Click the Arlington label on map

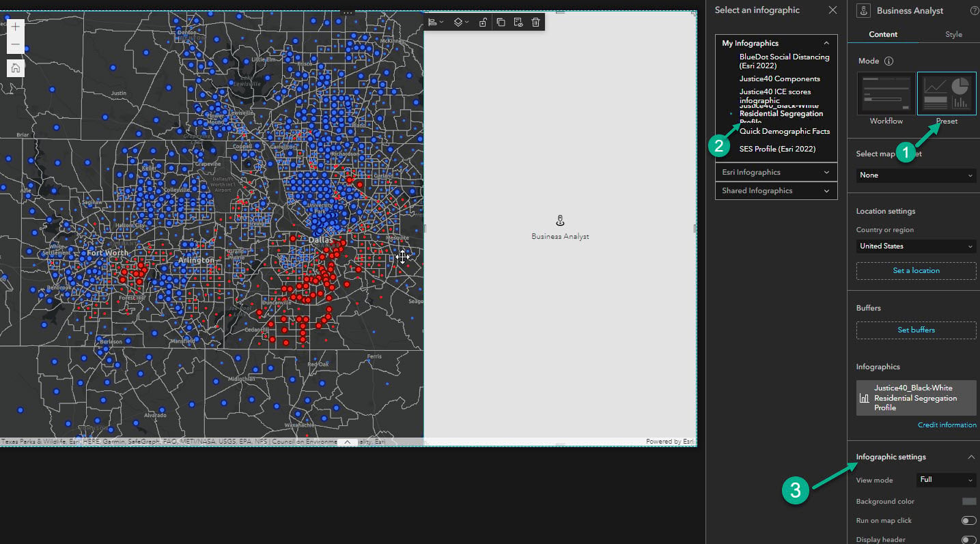[x=195, y=260]
